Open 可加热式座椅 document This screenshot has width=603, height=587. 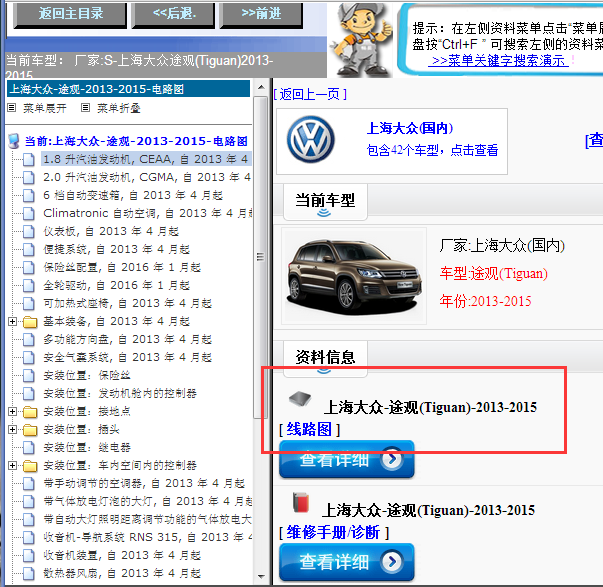point(127,304)
